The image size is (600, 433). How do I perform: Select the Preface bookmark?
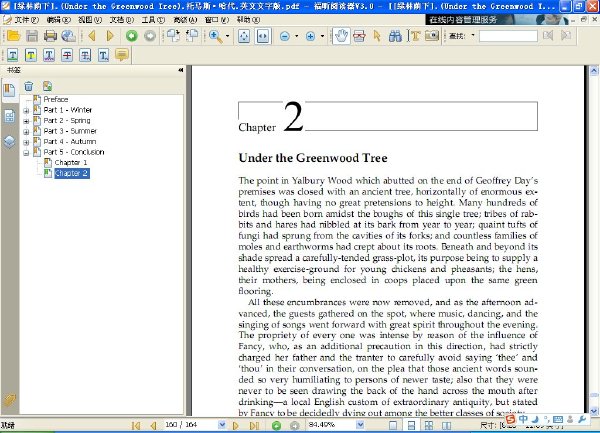coord(55,99)
